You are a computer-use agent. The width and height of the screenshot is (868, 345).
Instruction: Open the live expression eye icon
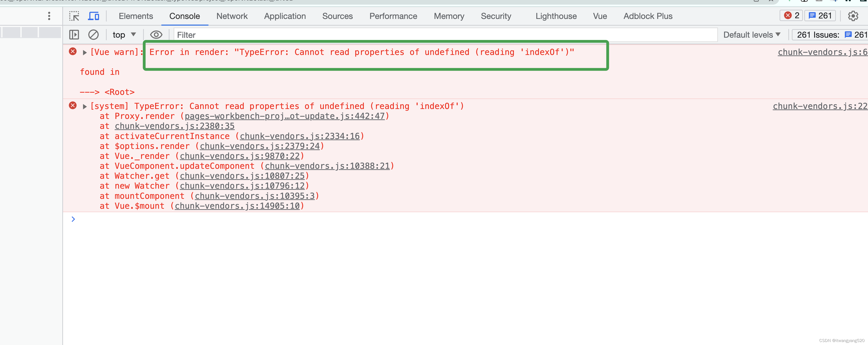point(156,35)
